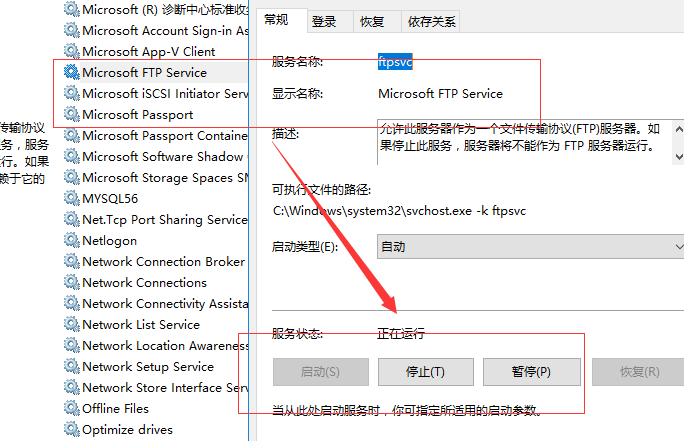The width and height of the screenshot is (684, 441).
Task: Click the gear icon beside Microsoft Passport
Action: click(71, 114)
